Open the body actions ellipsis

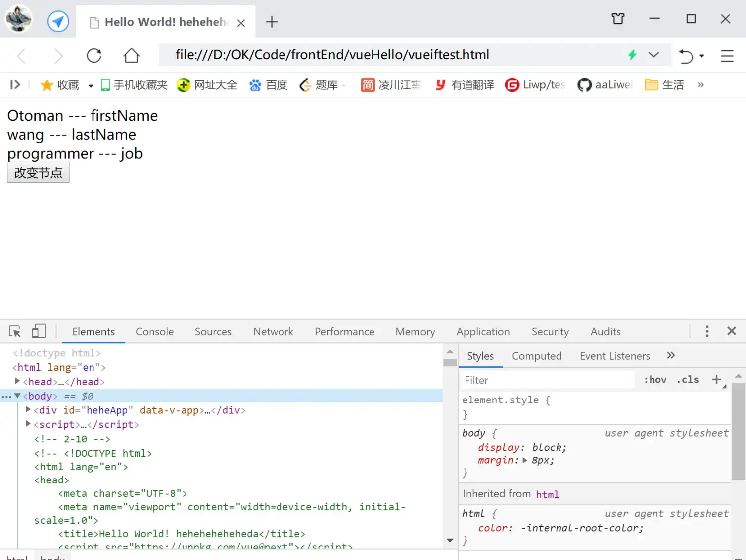(6, 396)
